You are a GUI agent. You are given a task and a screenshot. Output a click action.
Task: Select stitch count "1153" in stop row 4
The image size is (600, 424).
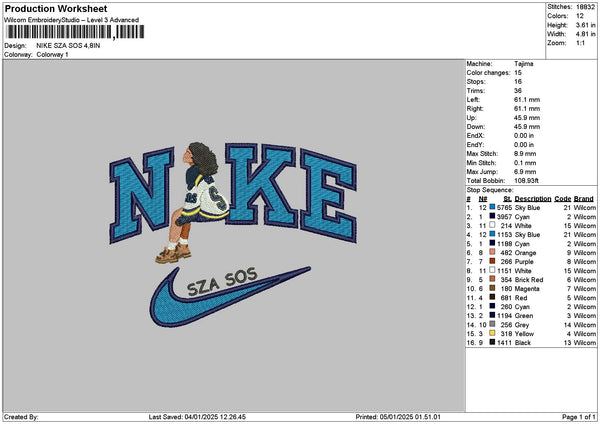504,235
